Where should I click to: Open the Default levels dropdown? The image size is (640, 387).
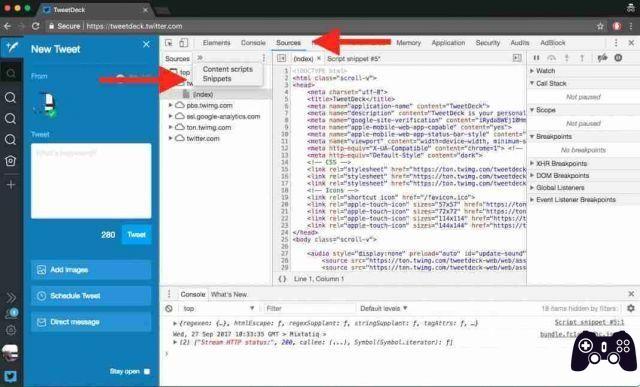pos(384,308)
